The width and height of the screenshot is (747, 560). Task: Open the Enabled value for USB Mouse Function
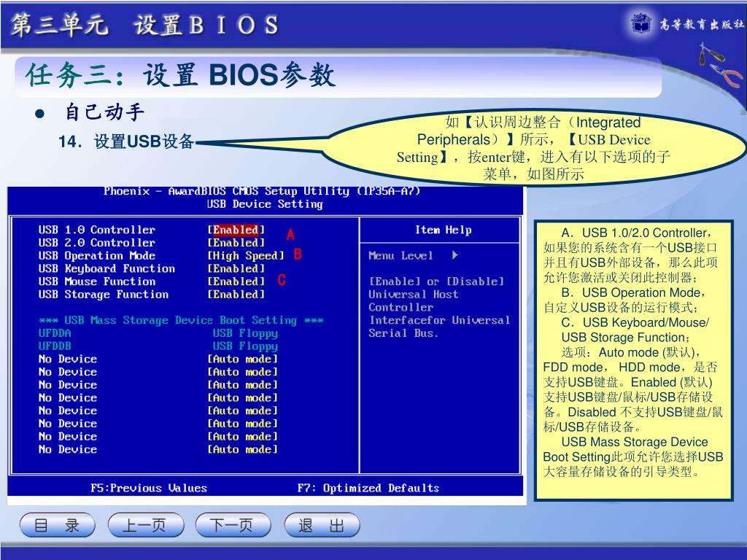pyautogui.click(x=236, y=281)
